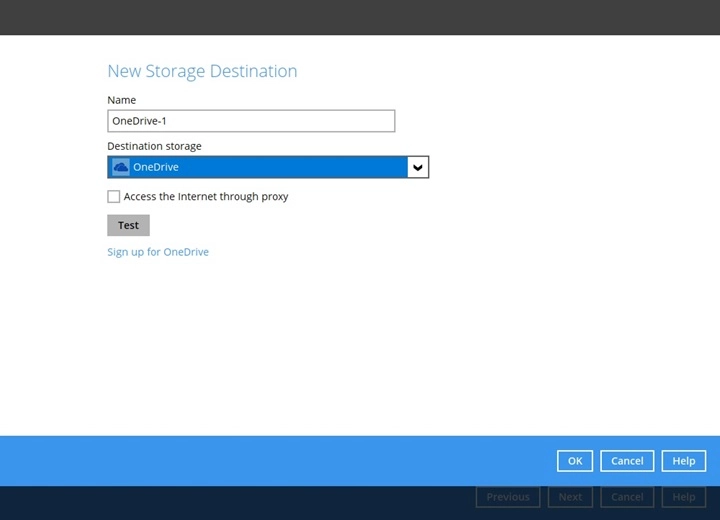Open Help from the light blue bar
Screen dimensions: 720x520
point(684,461)
